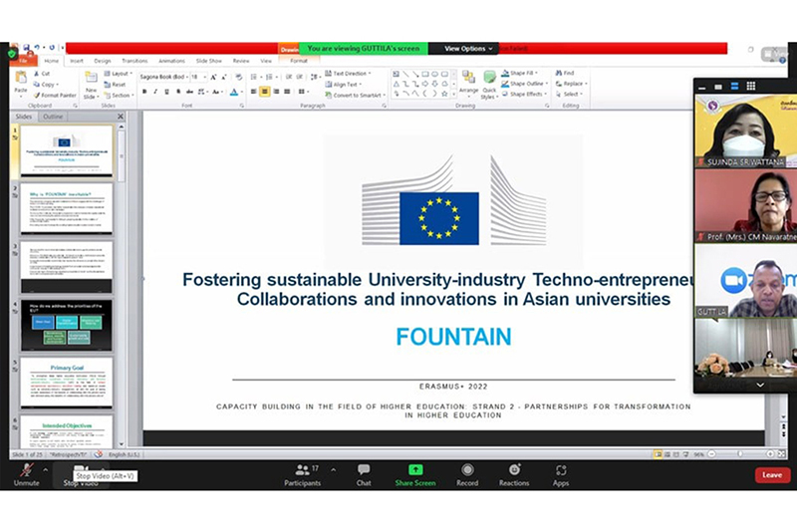The width and height of the screenshot is (797, 532).
Task: Select the star shape in shapes gallery
Action: click(444, 94)
